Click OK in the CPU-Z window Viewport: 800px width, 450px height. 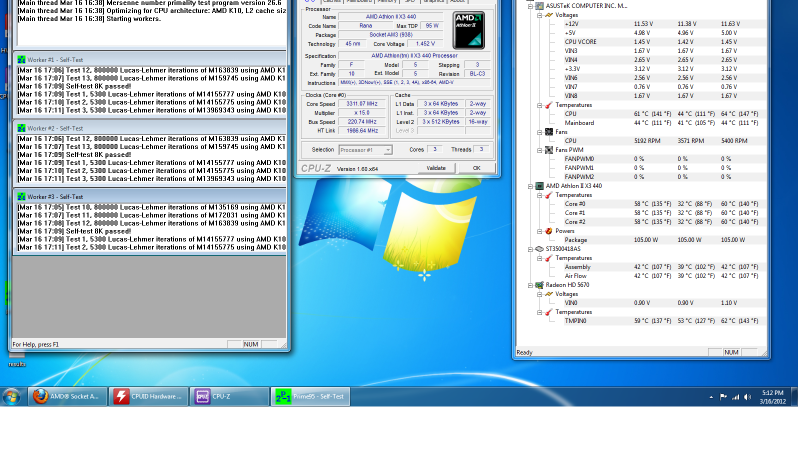tap(476, 168)
